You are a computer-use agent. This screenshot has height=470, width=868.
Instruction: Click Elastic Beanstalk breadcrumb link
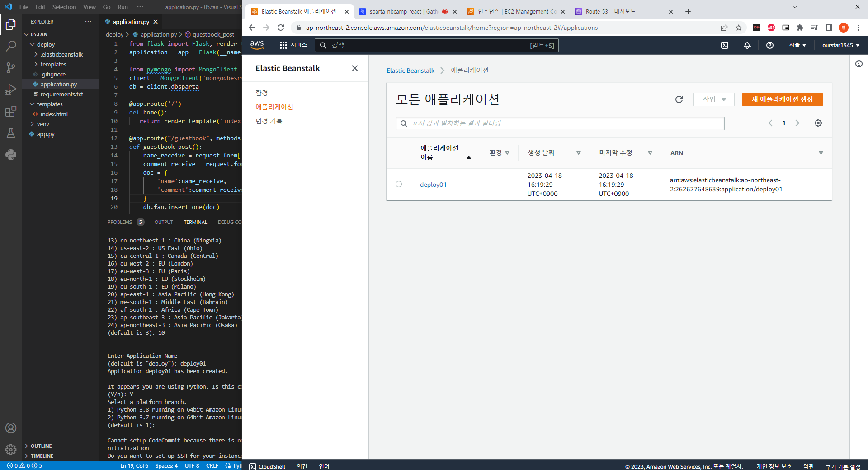[x=410, y=71]
